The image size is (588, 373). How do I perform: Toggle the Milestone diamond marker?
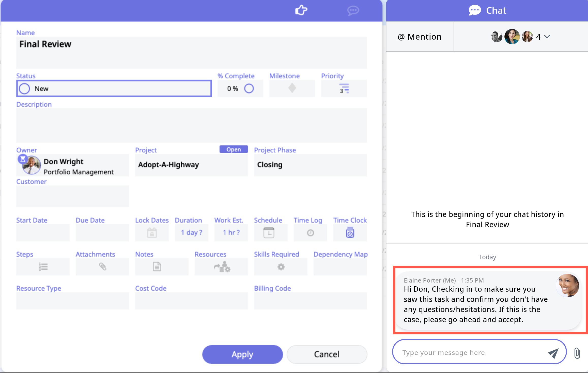[292, 88]
